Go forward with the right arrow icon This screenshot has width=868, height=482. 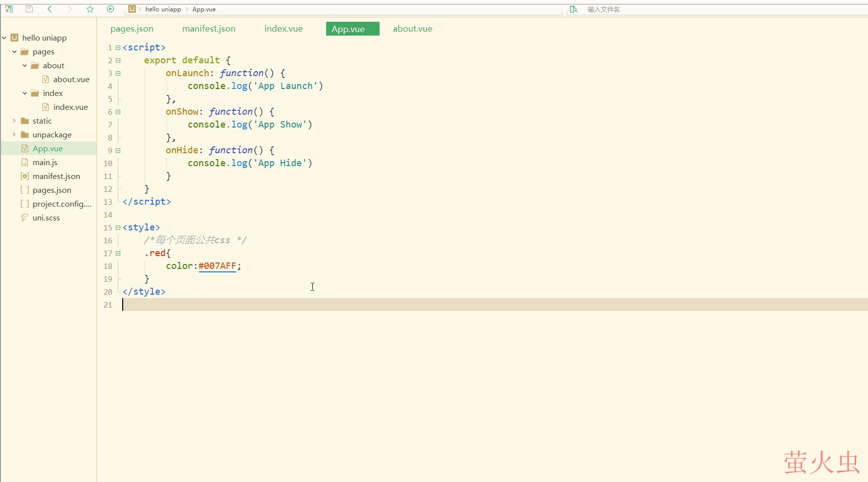coord(70,9)
